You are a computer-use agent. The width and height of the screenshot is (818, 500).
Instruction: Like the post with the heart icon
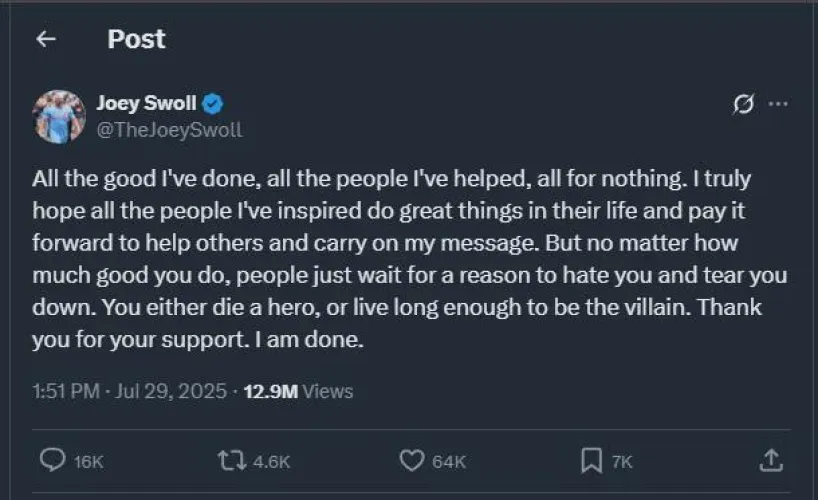(x=412, y=459)
